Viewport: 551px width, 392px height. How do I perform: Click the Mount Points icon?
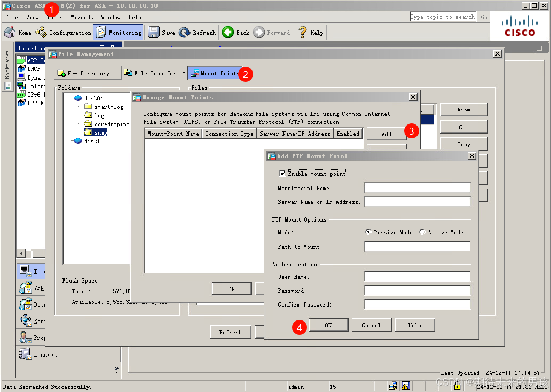(x=195, y=73)
